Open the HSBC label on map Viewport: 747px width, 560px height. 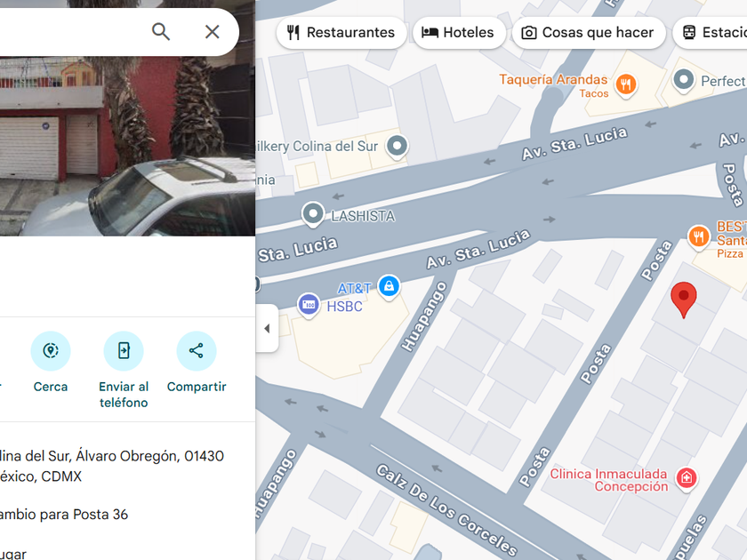[344, 306]
